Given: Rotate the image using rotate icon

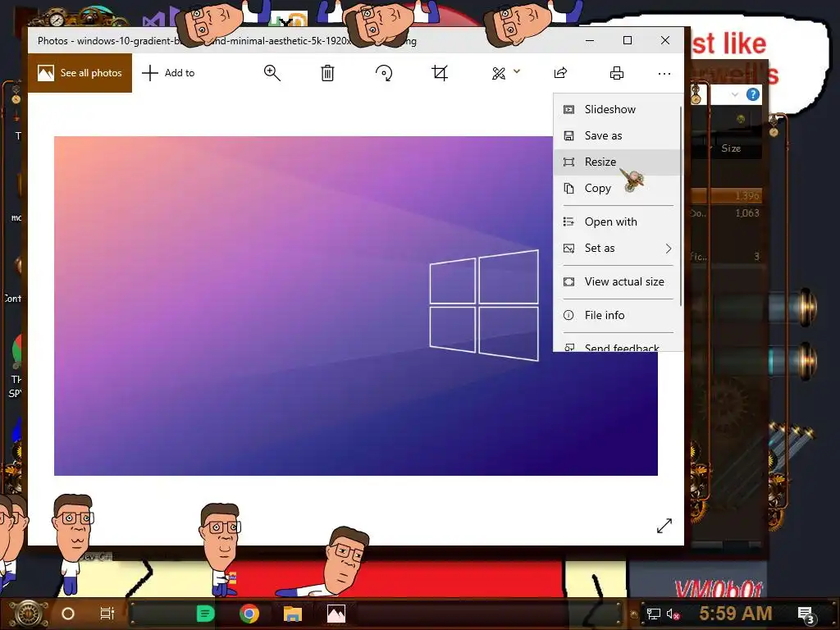Looking at the screenshot, I should (x=384, y=73).
